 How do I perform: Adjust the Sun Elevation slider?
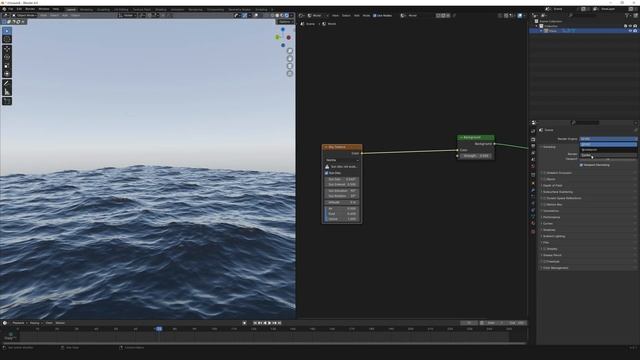click(342, 191)
